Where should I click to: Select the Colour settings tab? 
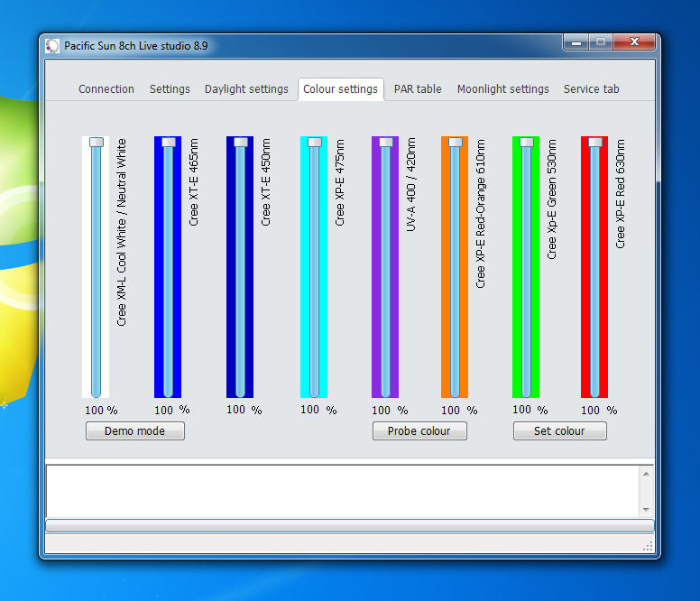341,88
